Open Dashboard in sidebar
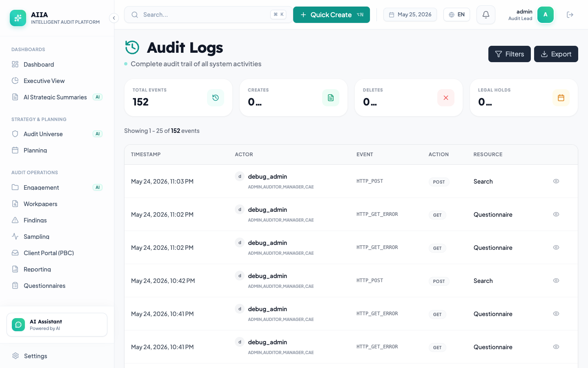Screen dimensions: 588x368 point(57,64)
